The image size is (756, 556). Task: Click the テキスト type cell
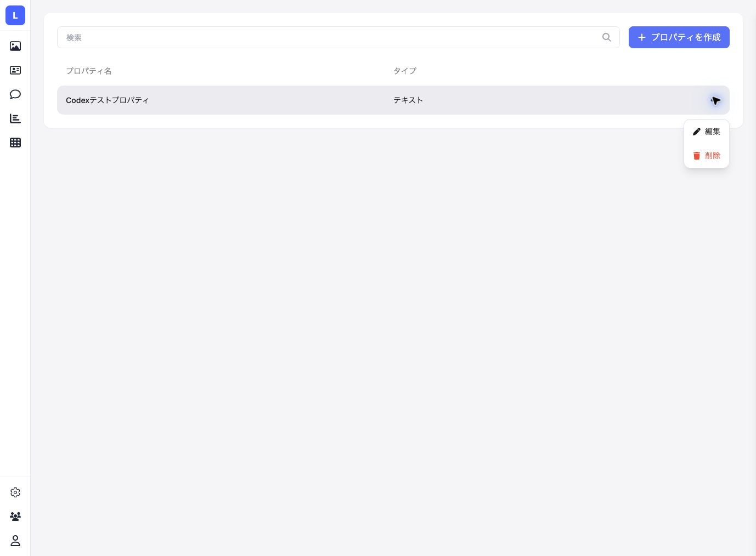[x=408, y=100]
